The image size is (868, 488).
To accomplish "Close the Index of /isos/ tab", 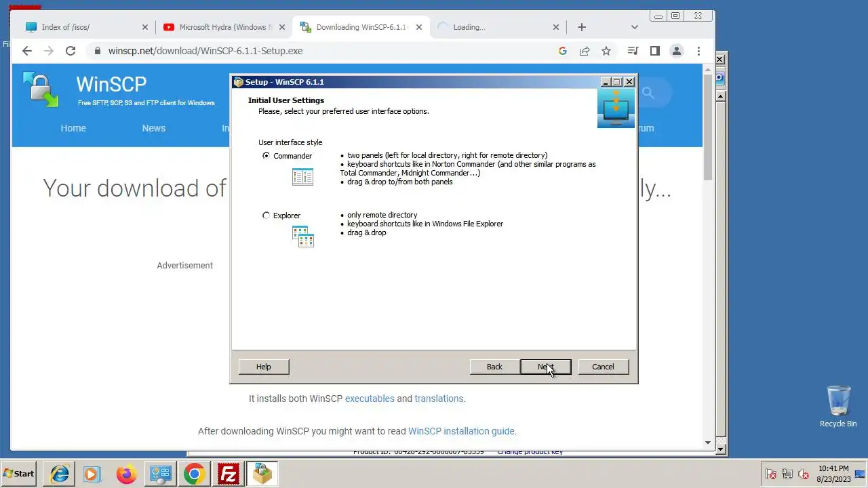I will (x=145, y=27).
